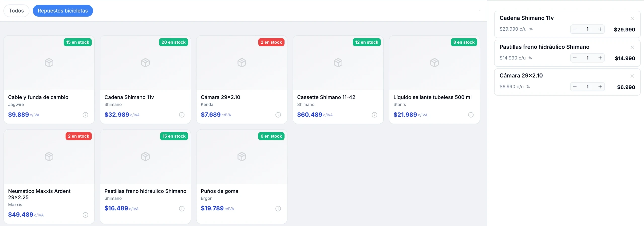Viewport: 644px width, 226px height.
Task: Click the 6 en stock badge
Action: click(x=271, y=136)
